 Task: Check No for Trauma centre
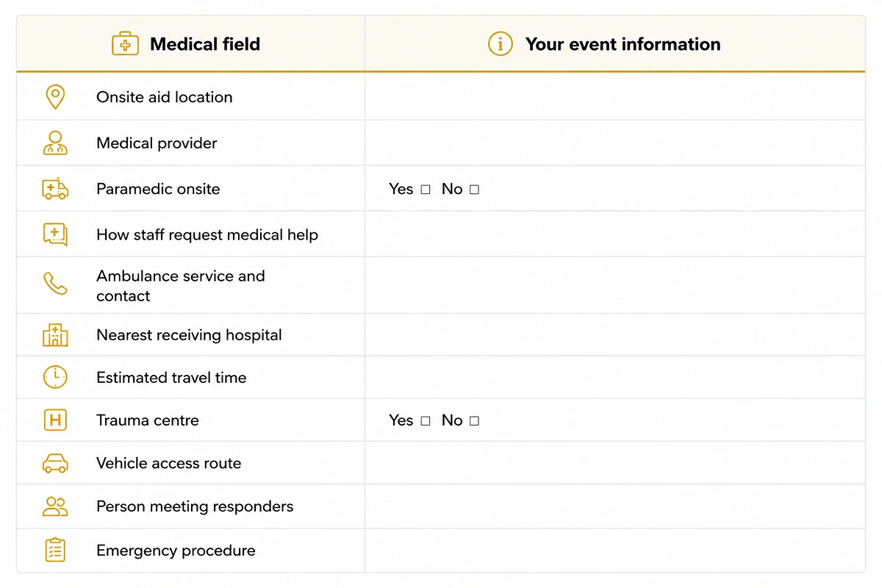click(474, 421)
